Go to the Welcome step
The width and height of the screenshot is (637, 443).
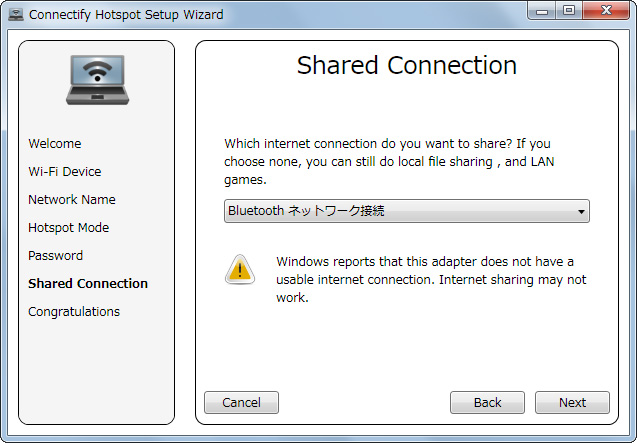click(55, 144)
